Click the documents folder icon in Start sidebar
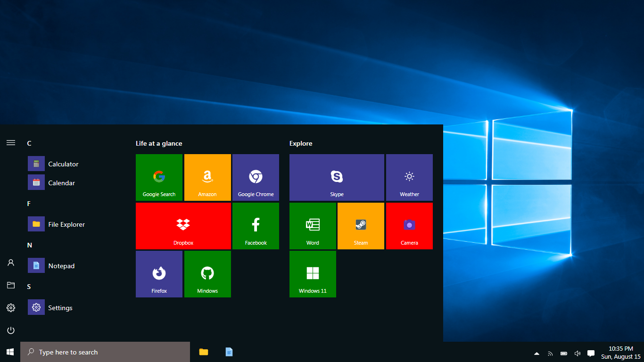 pos(11,285)
